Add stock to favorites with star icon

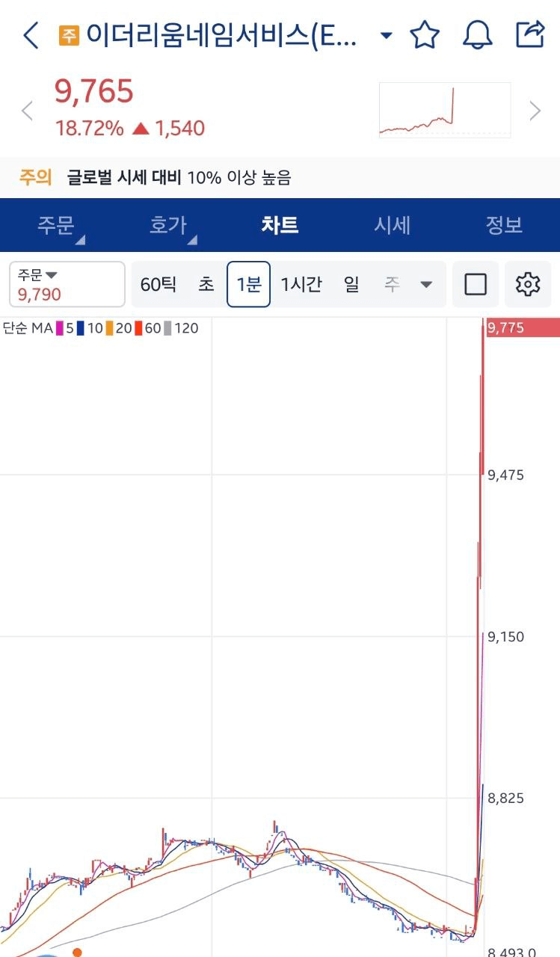[425, 35]
